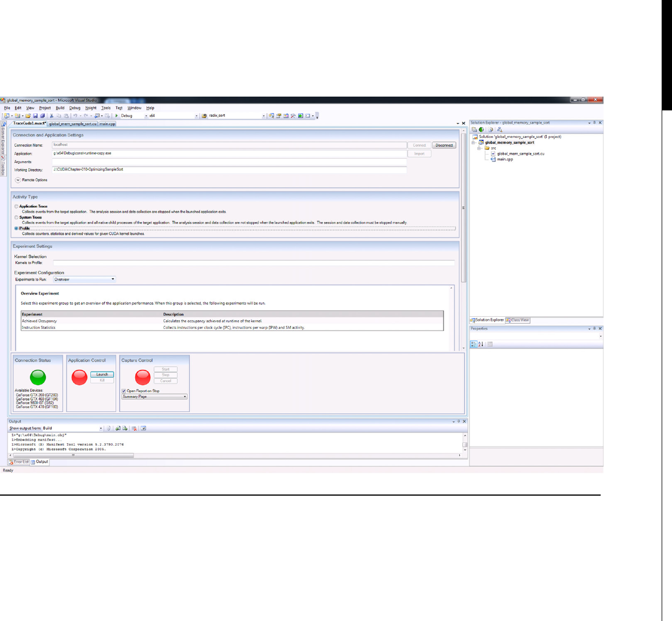Image resolution: width=672 pixels, height=621 pixels.
Task: Open the Solution Explorer toolbar icon
Action: pos(271,116)
